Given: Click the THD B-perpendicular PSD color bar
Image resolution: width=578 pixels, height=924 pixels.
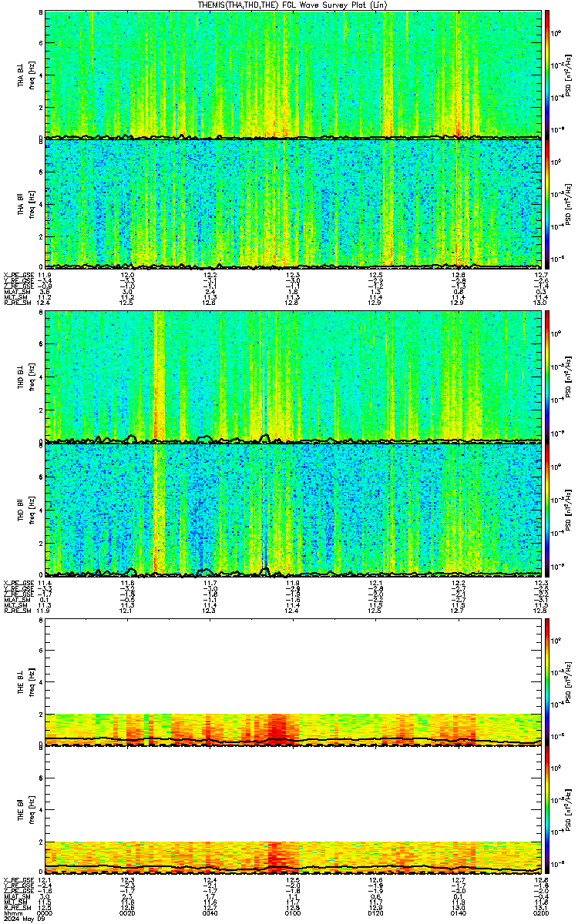Looking at the screenshot, I should [x=547, y=377].
